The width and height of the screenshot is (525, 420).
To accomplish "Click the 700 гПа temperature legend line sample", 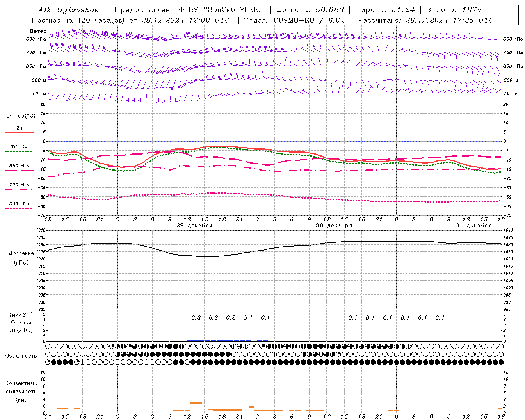I will [18, 189].
